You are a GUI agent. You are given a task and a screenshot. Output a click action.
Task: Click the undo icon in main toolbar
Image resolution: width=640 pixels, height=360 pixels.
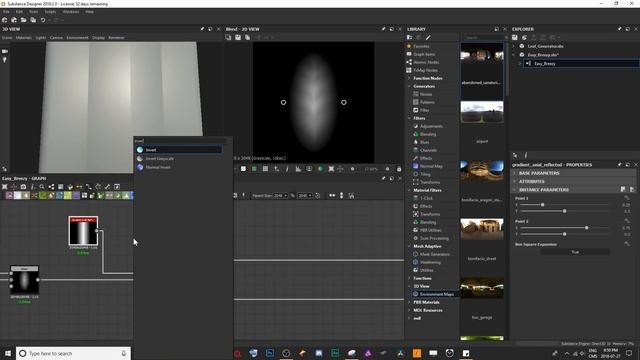[x=43, y=20]
